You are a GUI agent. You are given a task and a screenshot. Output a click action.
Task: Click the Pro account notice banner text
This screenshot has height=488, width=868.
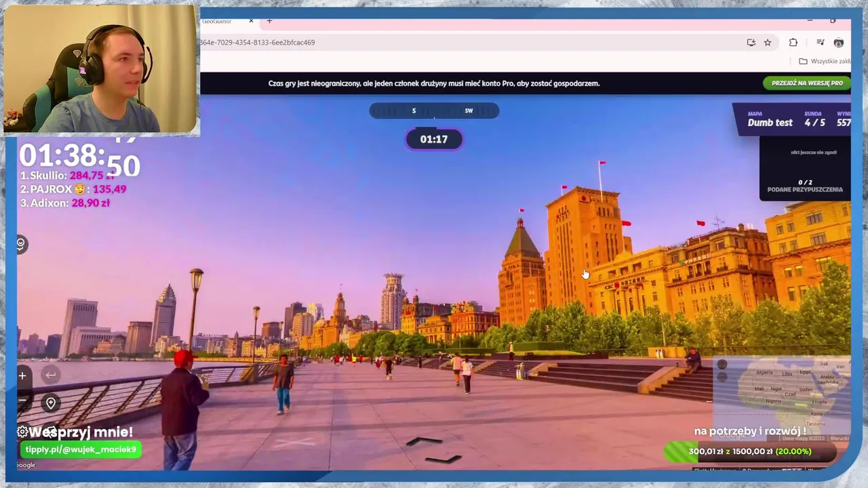pos(434,83)
